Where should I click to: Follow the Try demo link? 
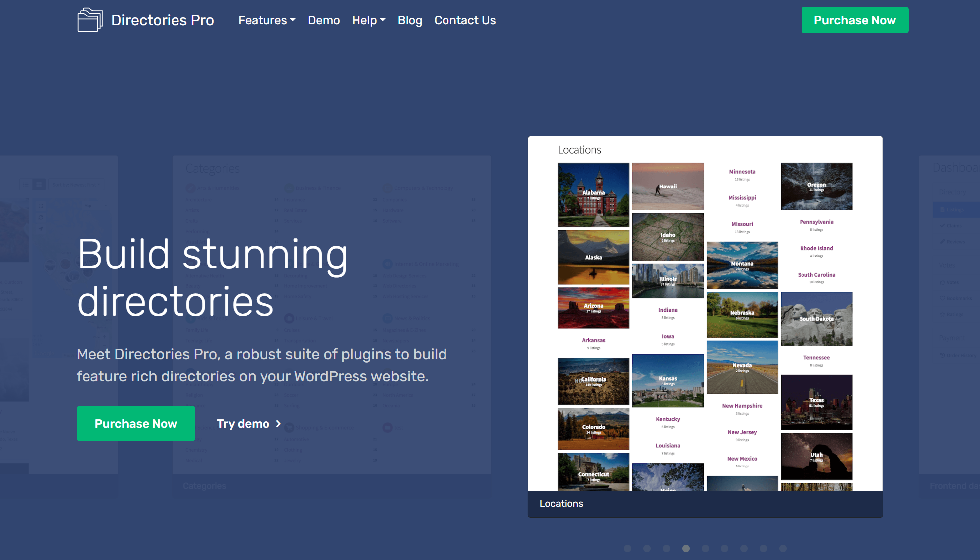click(x=249, y=424)
